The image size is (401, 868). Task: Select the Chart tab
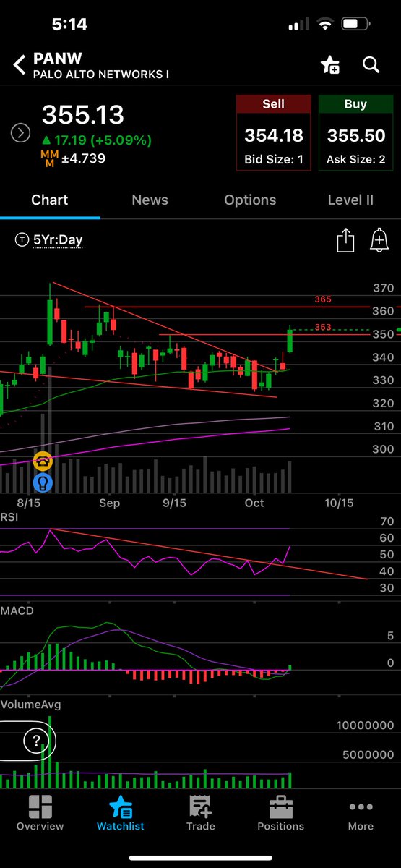pos(50,200)
